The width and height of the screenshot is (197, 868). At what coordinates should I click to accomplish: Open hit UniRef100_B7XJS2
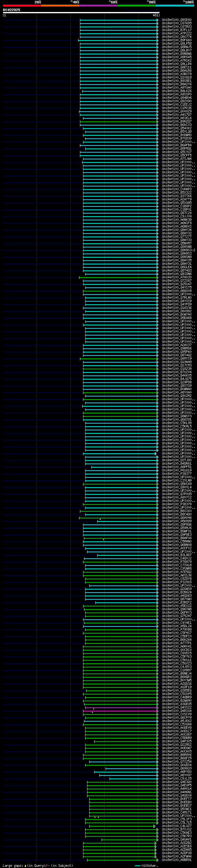click(176, 830)
